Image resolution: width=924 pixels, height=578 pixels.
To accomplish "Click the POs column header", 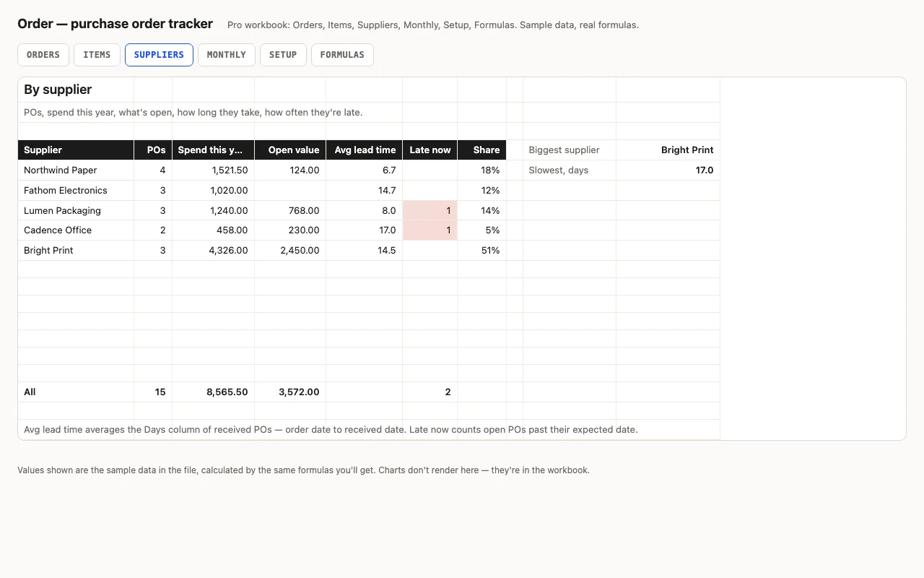I will point(153,150).
